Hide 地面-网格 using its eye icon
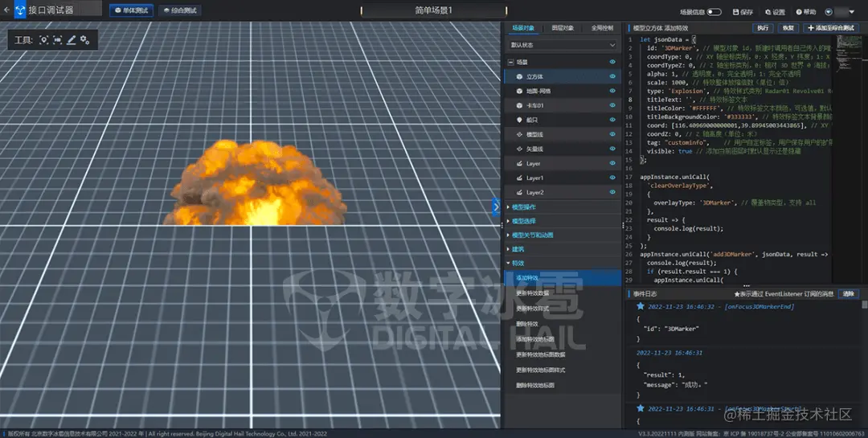The image size is (868, 438). [x=612, y=91]
